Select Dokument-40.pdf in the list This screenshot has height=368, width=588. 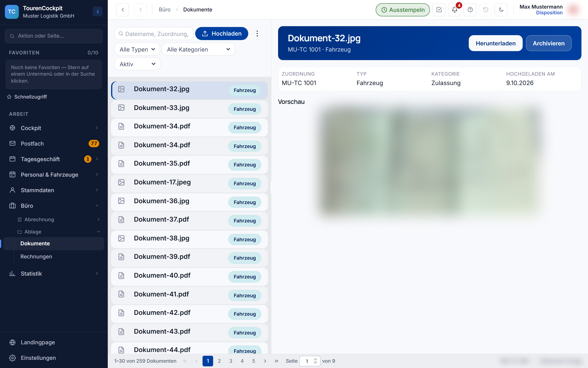point(189,276)
